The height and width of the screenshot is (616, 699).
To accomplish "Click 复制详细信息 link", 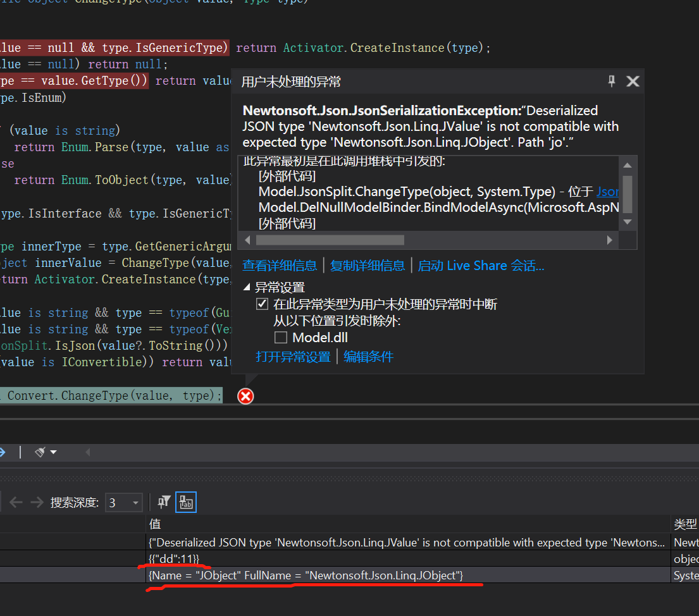I will (x=368, y=266).
